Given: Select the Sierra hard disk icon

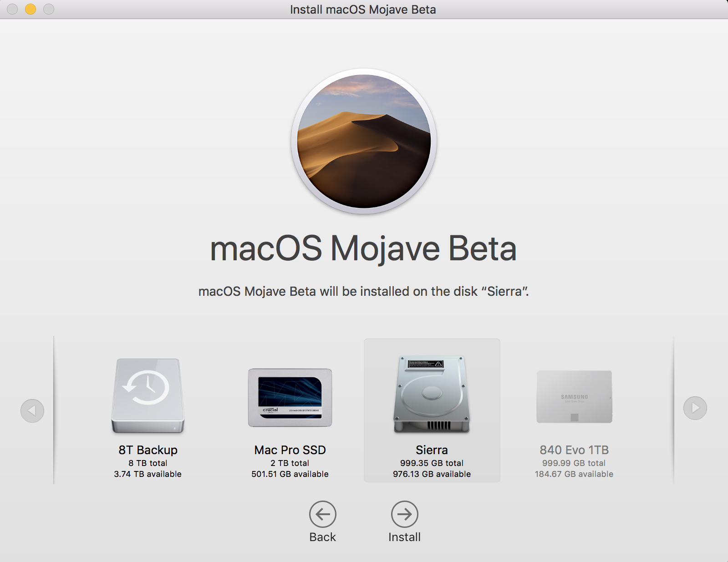Looking at the screenshot, I should pos(432,394).
